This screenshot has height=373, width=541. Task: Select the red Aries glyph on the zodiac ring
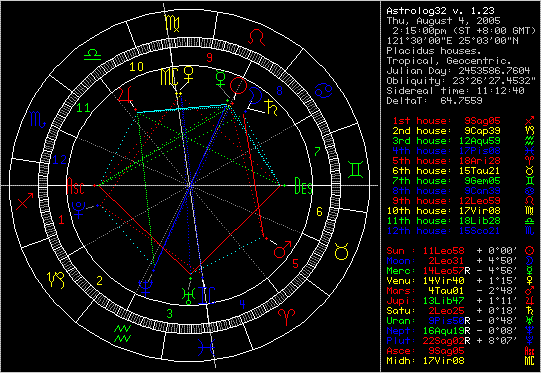[286, 317]
